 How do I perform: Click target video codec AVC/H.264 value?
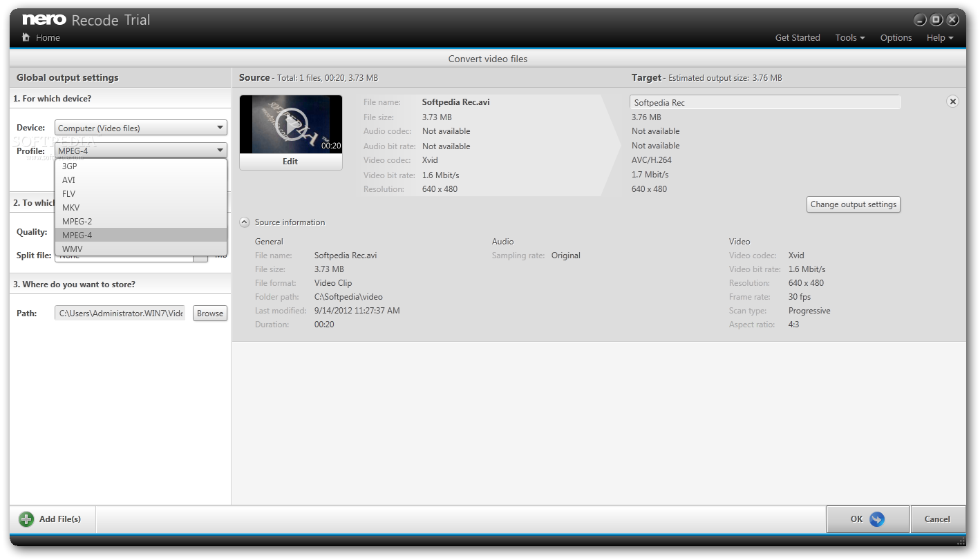pos(651,160)
